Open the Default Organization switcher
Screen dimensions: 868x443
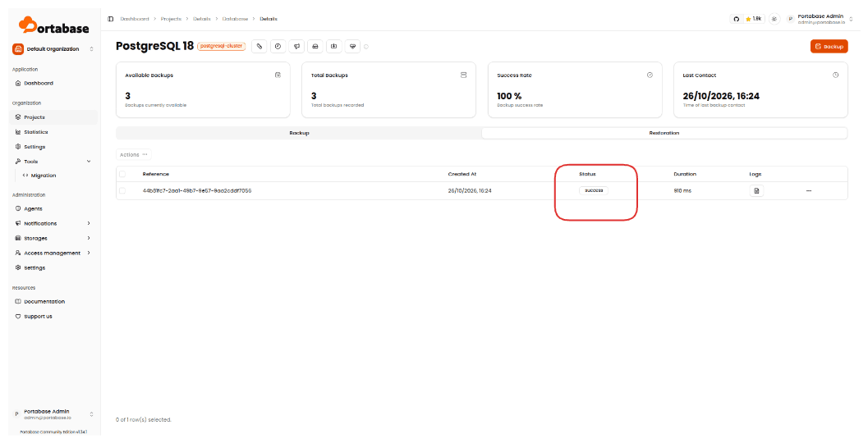53,49
